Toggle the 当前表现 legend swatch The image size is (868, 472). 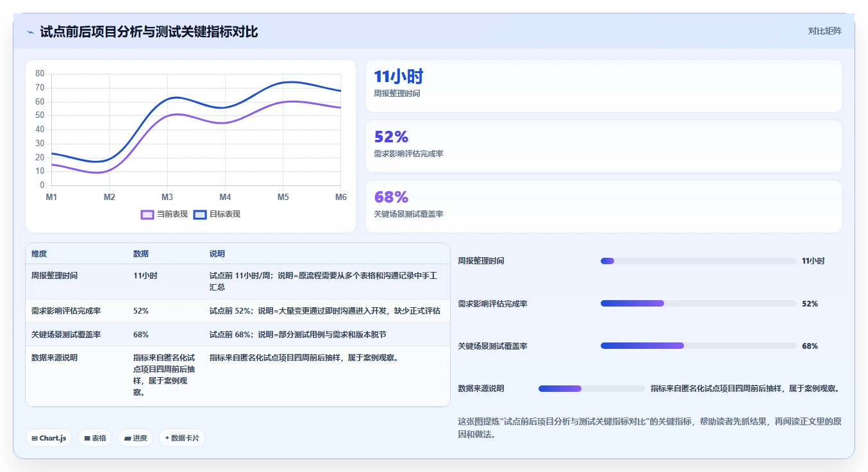pos(147,215)
